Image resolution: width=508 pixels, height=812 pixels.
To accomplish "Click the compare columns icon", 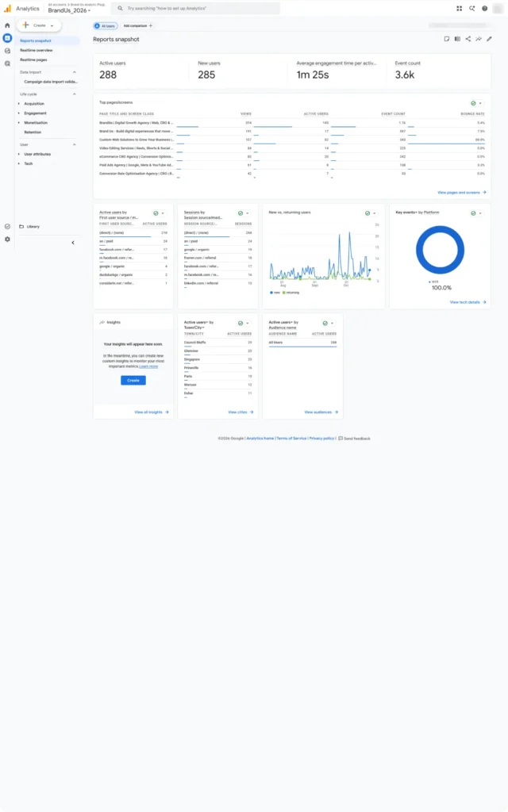I will [x=457, y=39].
